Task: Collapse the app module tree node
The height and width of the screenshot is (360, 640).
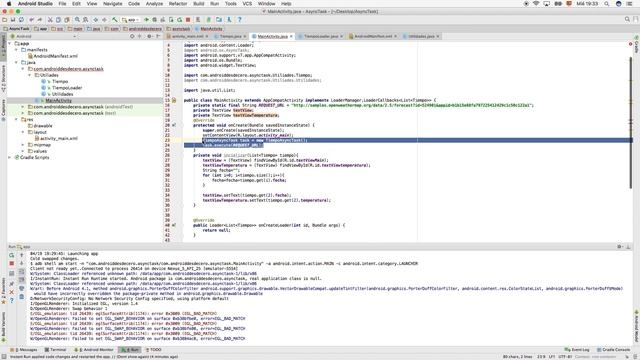Action: pos(10,43)
